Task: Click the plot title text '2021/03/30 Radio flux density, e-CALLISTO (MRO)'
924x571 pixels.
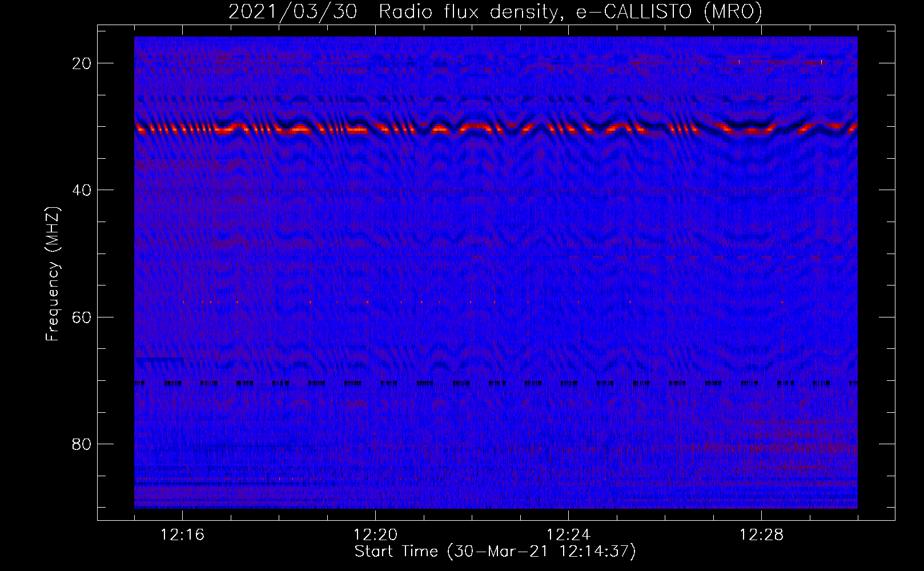Action: click(x=495, y=11)
